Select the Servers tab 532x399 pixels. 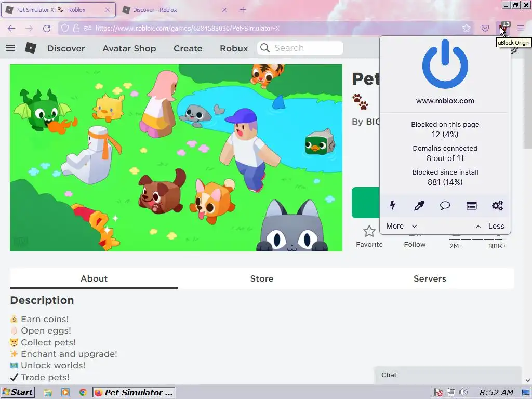point(430,278)
